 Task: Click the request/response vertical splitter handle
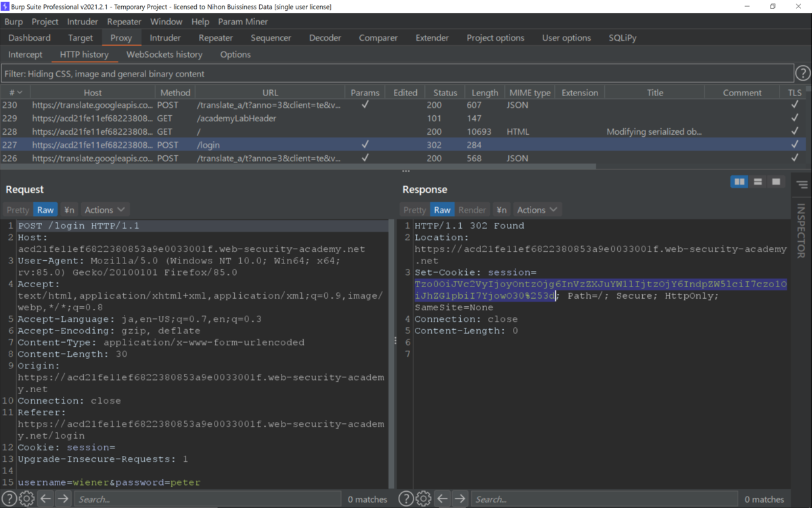[395, 341]
